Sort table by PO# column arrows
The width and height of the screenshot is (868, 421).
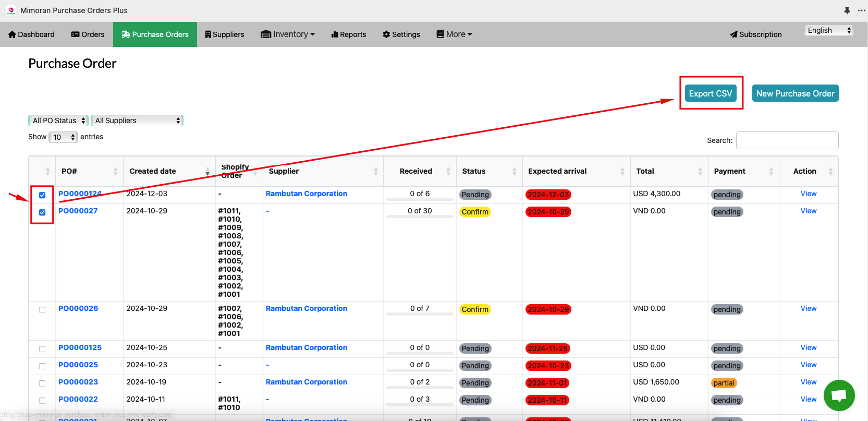pyautogui.click(x=115, y=171)
